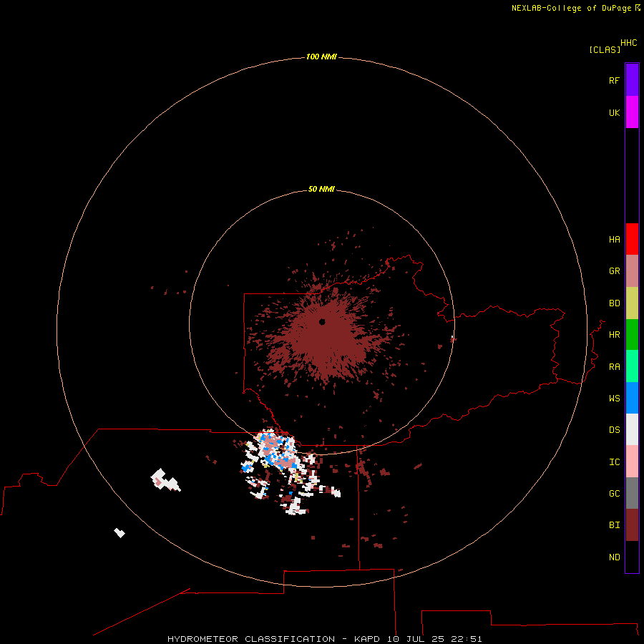This screenshot has width=644, height=644.
Task: Click the DS legend label
Action: pos(614,429)
